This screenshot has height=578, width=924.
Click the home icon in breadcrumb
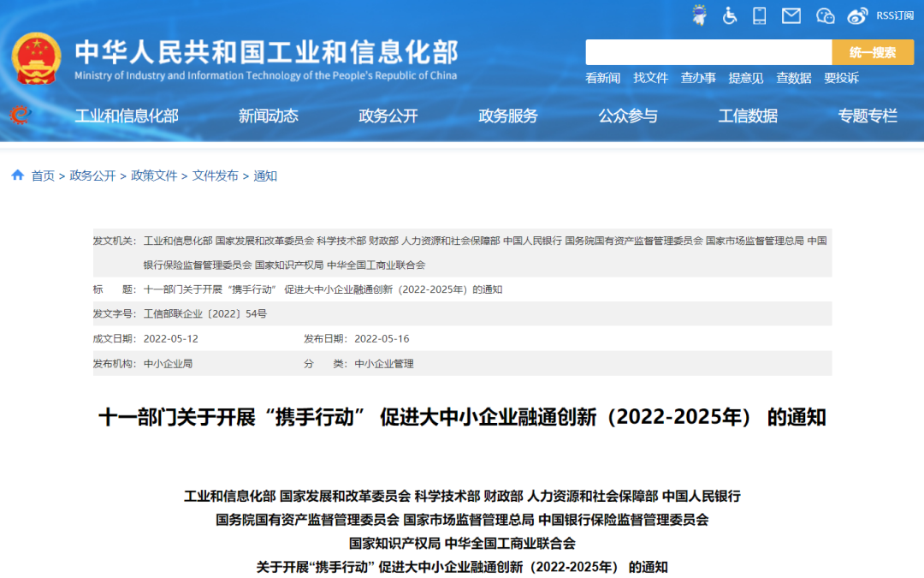(17, 176)
